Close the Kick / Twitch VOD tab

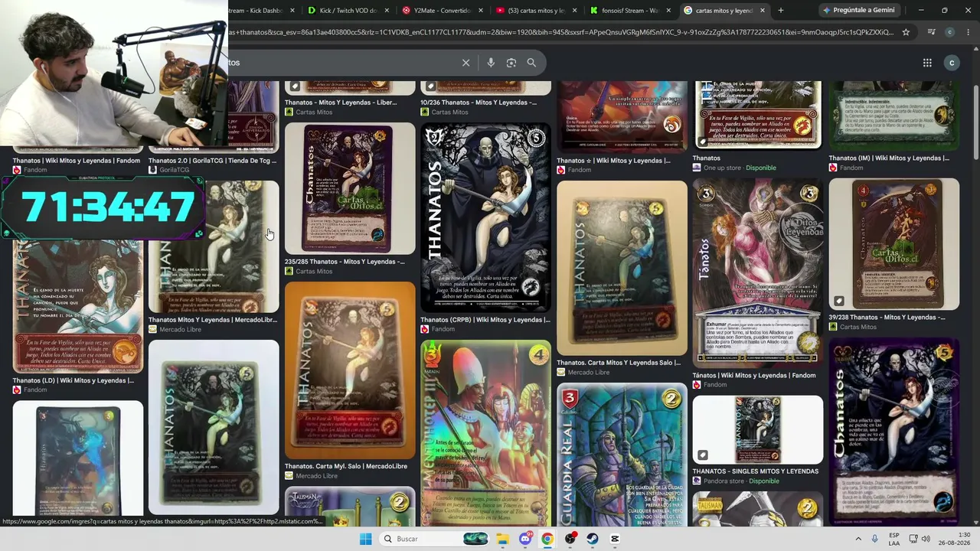pyautogui.click(x=387, y=11)
